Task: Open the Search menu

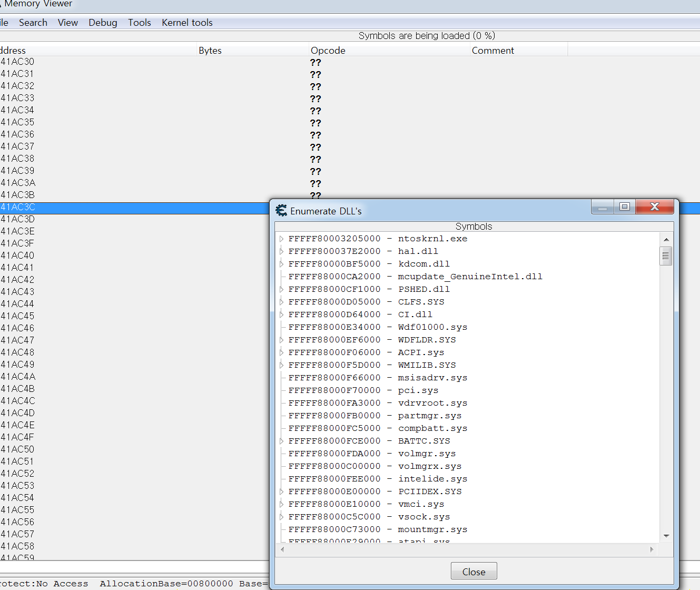Action: (x=33, y=22)
